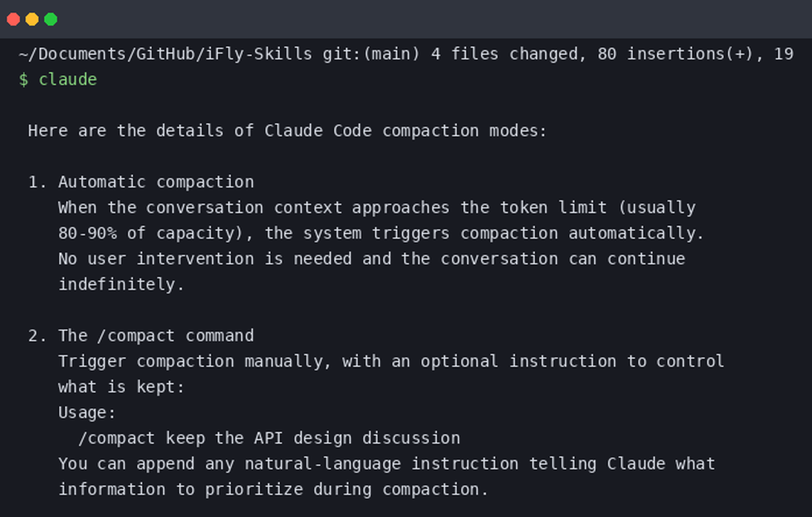Click the 'Here are the details' intro line
Viewport: 812px width, 517px height.
click(288, 131)
